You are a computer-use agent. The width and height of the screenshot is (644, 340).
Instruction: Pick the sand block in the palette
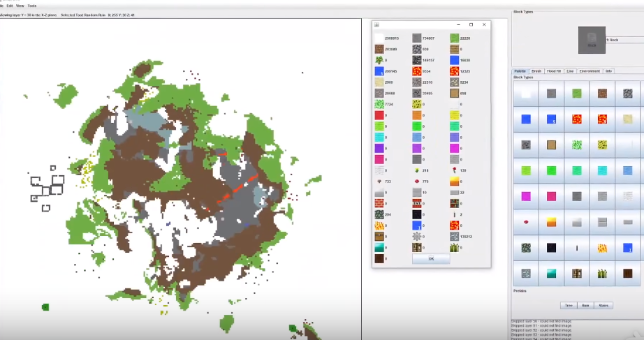point(628,119)
